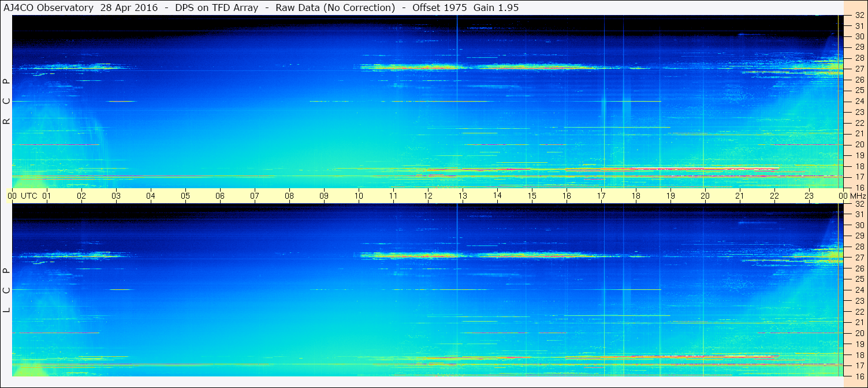Click the 19 MHz tick in LCP scale
Viewport: 868px width, 388px height.
tap(859, 344)
